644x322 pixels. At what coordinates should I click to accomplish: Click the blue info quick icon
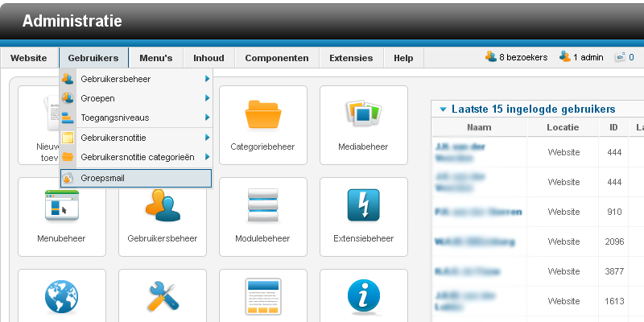click(364, 296)
